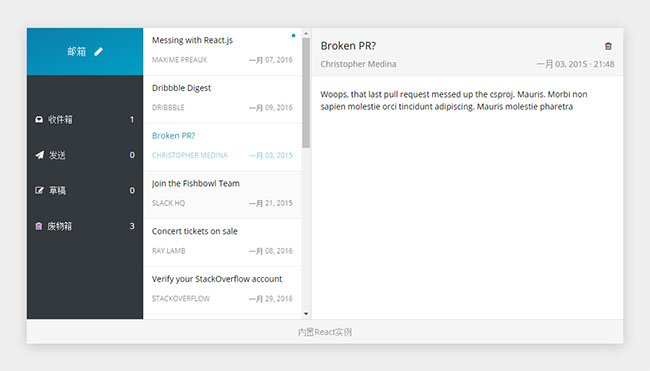Click the compose pencil icon beside 邮箱
The image size is (650, 371).
[x=98, y=51]
